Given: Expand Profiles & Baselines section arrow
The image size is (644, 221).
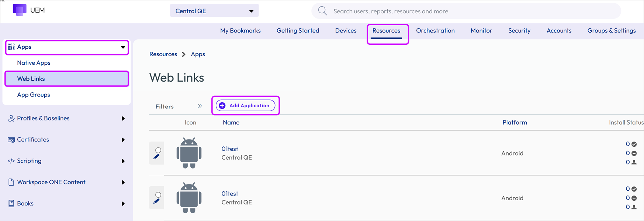Looking at the screenshot, I should pos(123,119).
